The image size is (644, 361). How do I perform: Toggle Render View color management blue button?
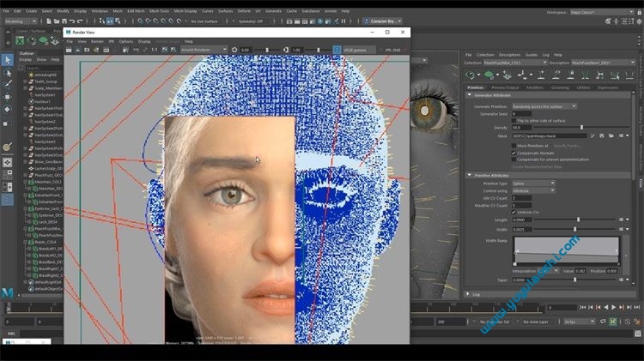click(337, 50)
